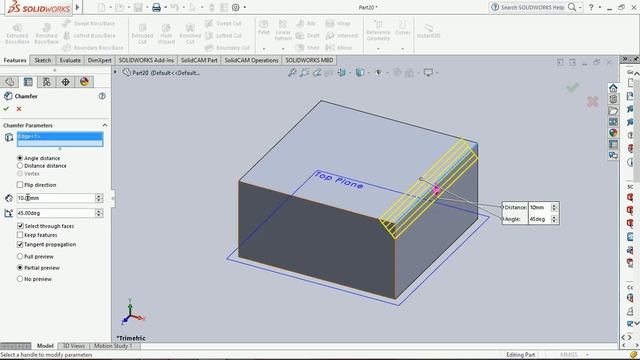Enable Flip direction checkbox

20,185
